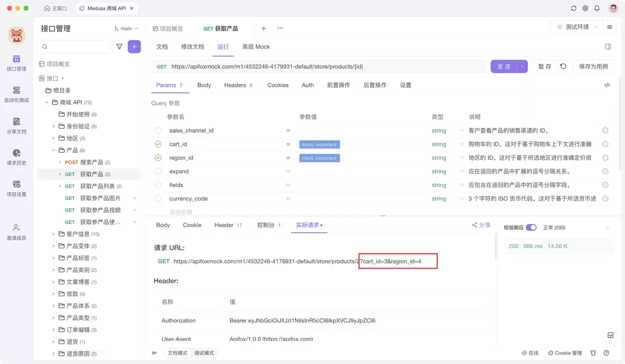
Task: Click the 在线 status indicator
Action: coord(530,353)
